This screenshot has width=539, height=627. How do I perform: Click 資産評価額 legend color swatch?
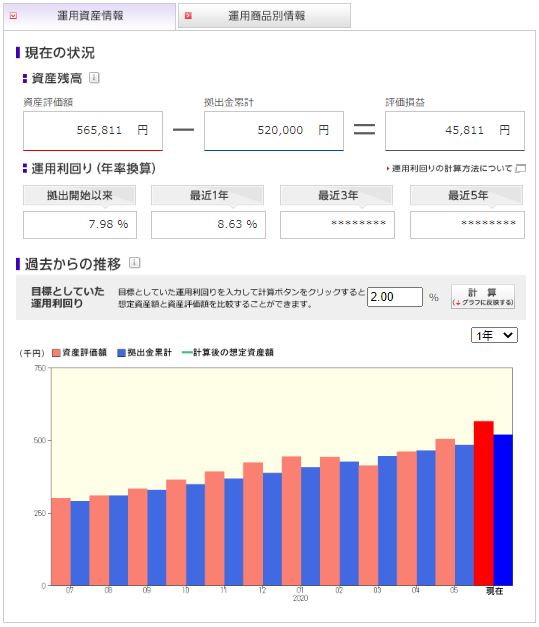[56, 353]
